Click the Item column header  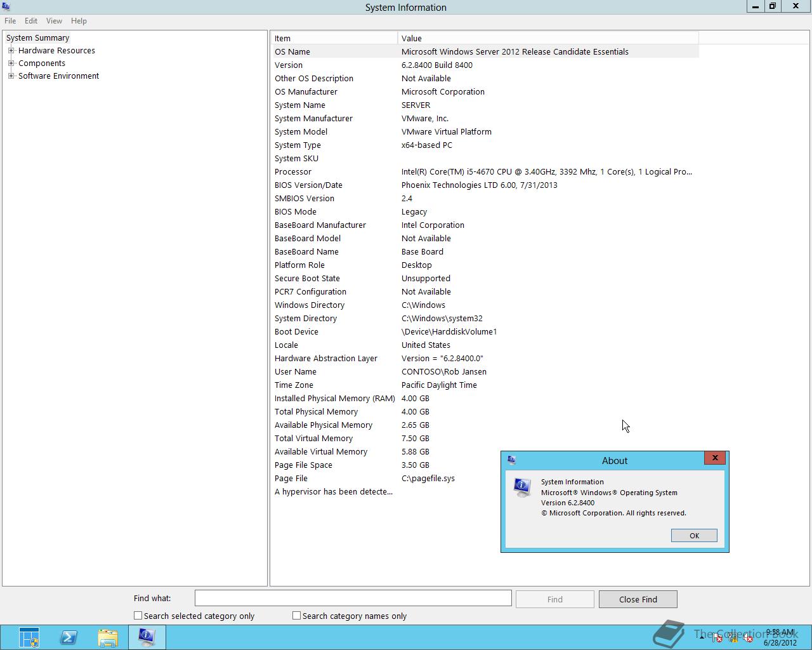click(335, 38)
